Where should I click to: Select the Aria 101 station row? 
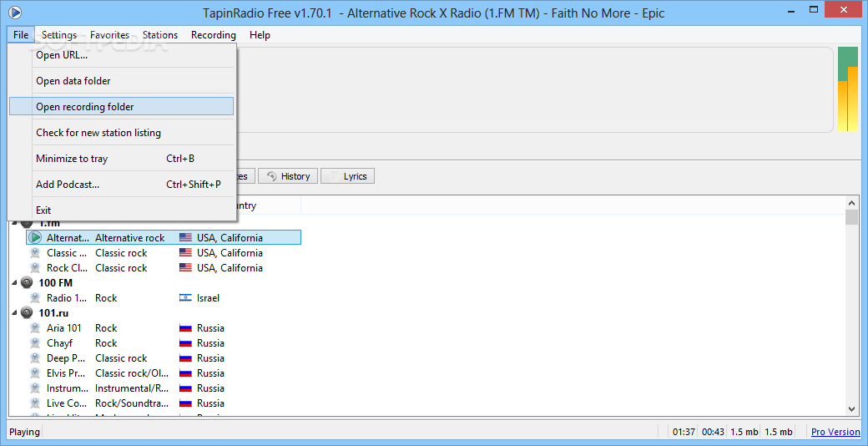click(x=164, y=328)
